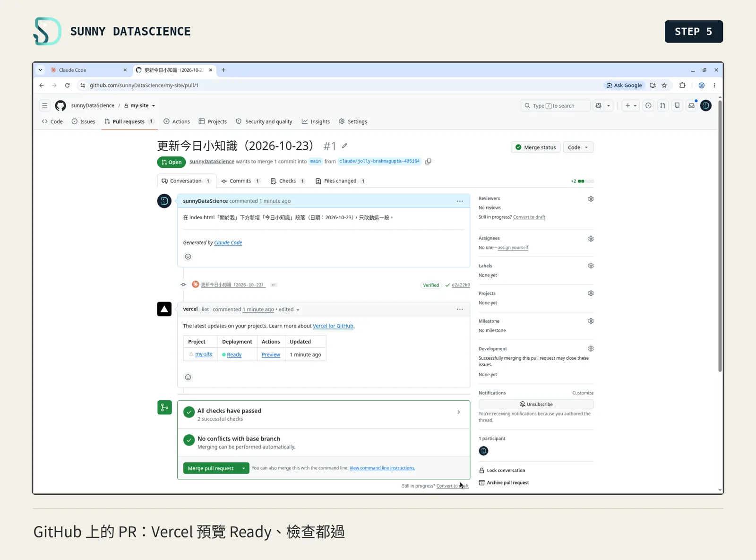Open the Actions repository tab

point(177,121)
